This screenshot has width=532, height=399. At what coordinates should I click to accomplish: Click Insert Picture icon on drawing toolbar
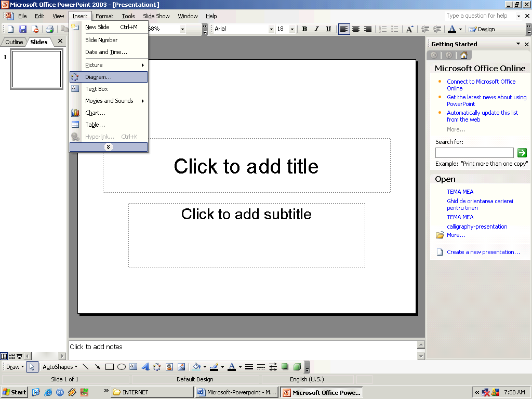[181, 367]
